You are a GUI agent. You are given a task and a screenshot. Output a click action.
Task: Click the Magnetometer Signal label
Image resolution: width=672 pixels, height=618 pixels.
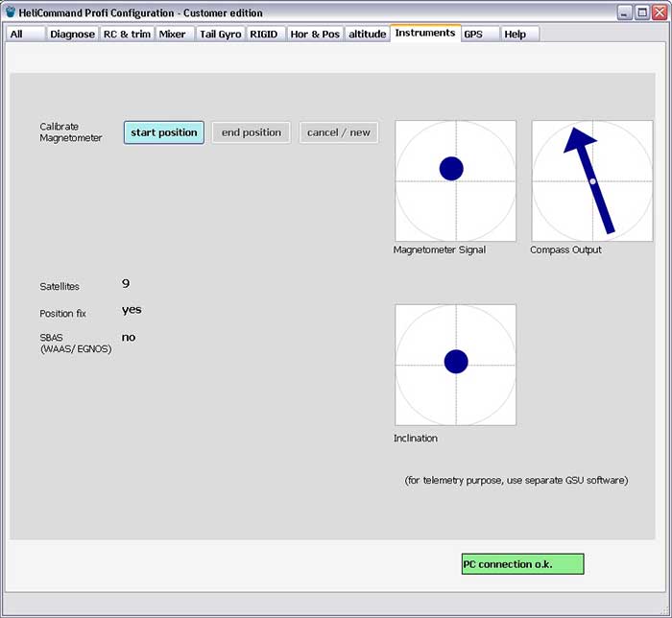[x=440, y=250]
